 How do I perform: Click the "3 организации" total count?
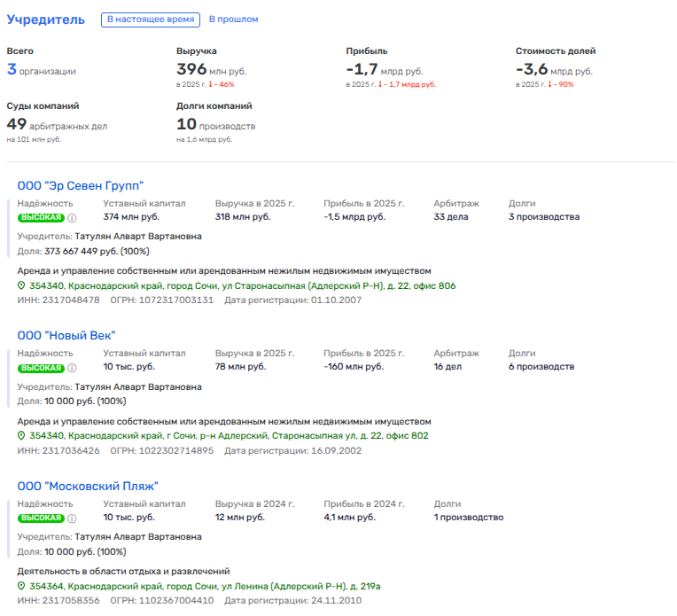click(42, 70)
